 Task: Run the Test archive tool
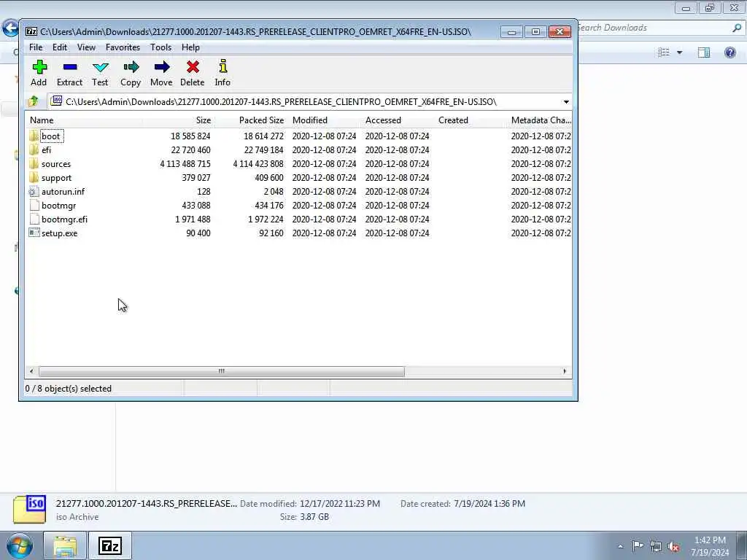[100, 67]
